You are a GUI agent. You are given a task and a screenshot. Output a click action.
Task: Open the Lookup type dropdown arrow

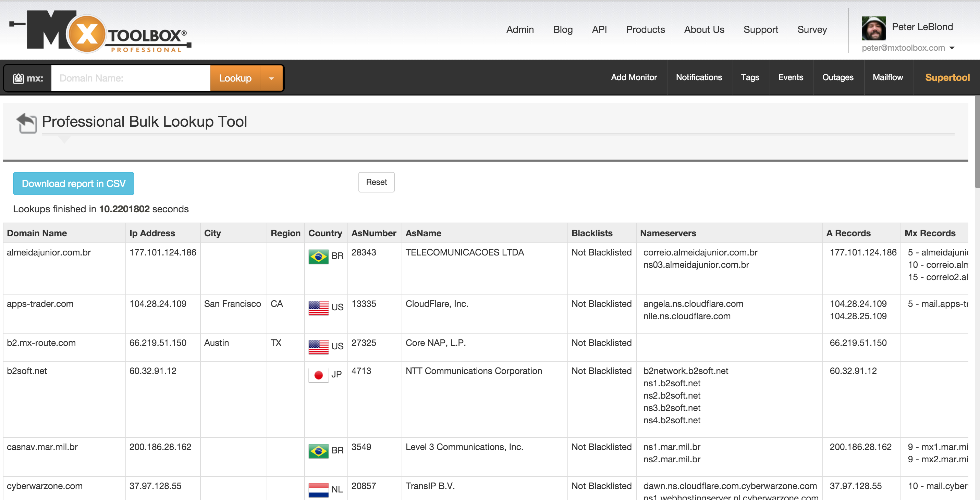[271, 78]
